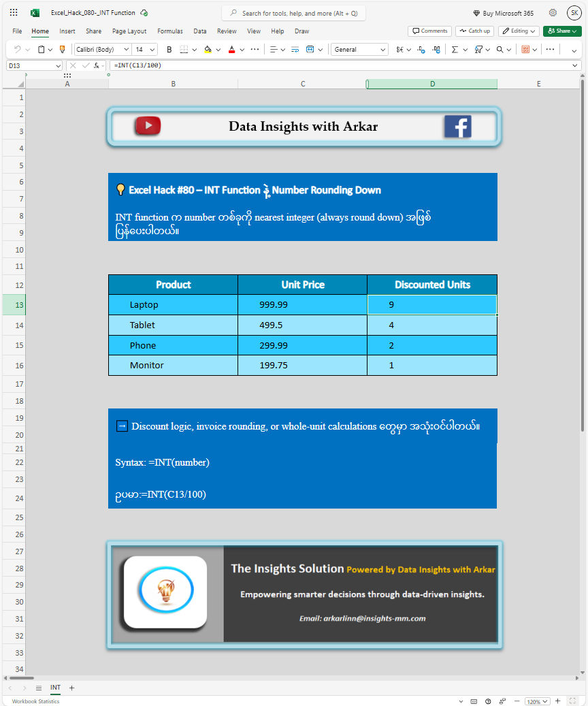Open the all sheets list icon
The image size is (588, 706).
pyautogui.click(x=39, y=688)
